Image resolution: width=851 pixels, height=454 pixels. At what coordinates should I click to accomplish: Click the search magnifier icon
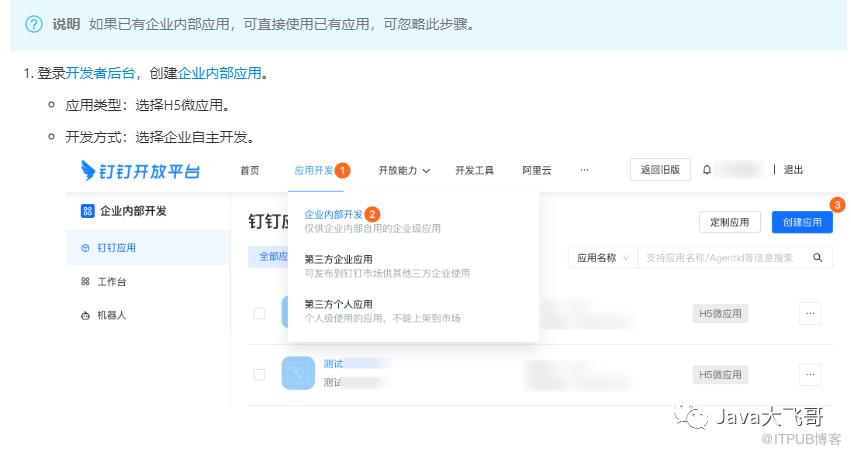click(817, 257)
